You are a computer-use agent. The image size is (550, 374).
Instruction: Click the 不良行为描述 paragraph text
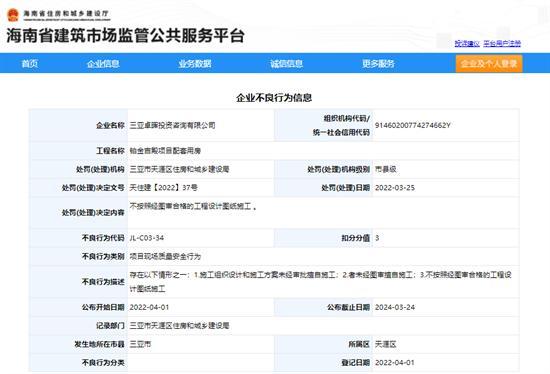[x=321, y=282]
